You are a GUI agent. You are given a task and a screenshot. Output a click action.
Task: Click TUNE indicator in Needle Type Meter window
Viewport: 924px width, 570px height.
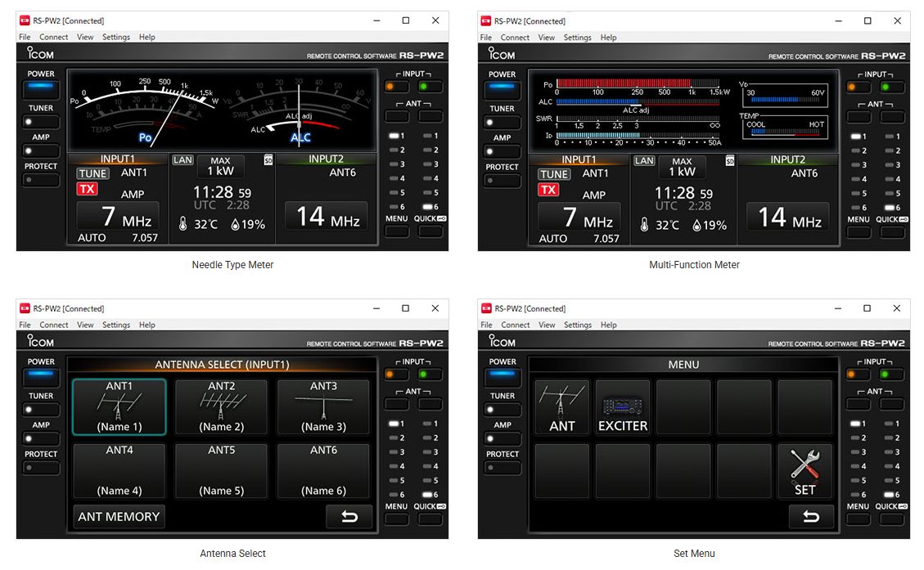pyautogui.click(x=93, y=173)
